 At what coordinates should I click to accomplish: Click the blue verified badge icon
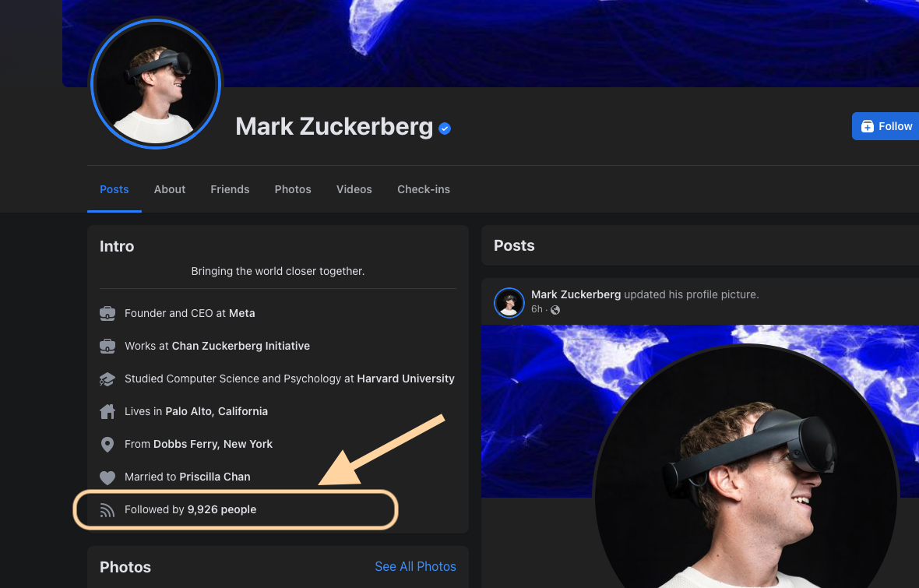445,129
